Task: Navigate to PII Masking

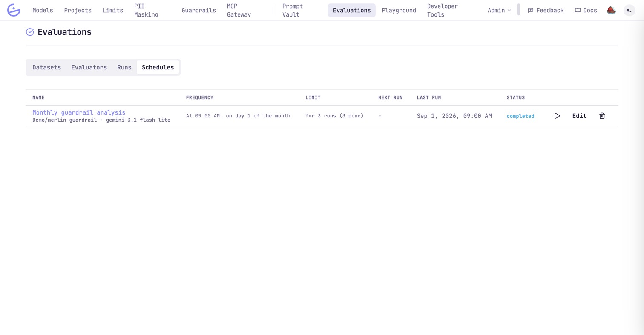Action: pyautogui.click(x=146, y=10)
